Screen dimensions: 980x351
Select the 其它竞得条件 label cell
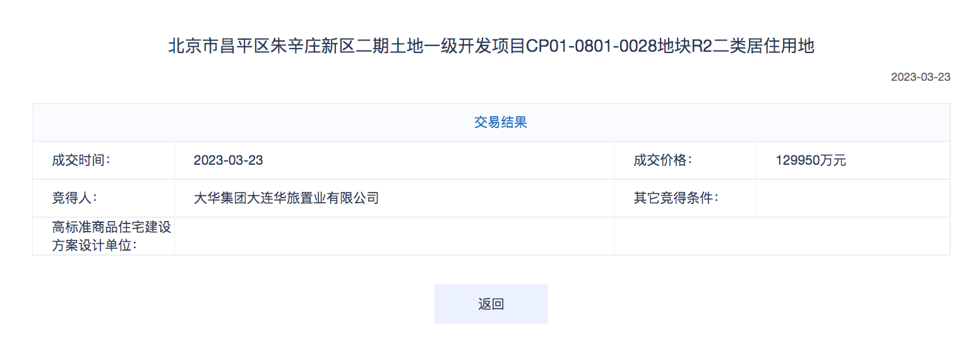pos(685,198)
